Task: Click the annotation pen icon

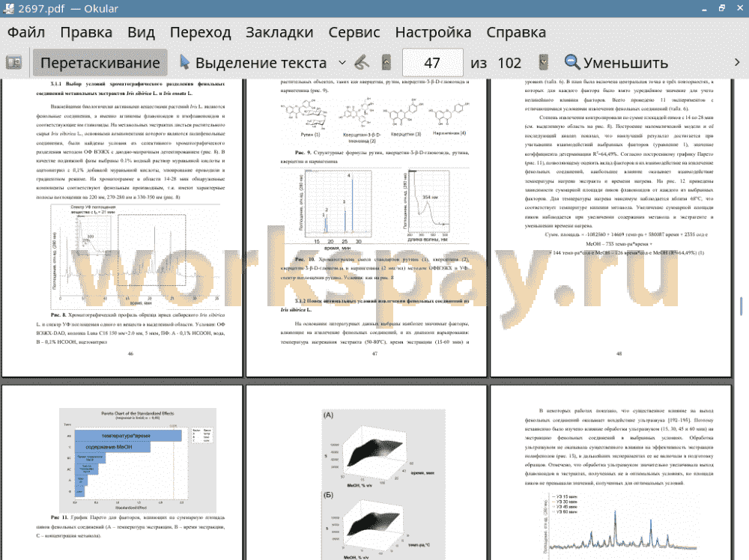Action: pyautogui.click(x=362, y=63)
